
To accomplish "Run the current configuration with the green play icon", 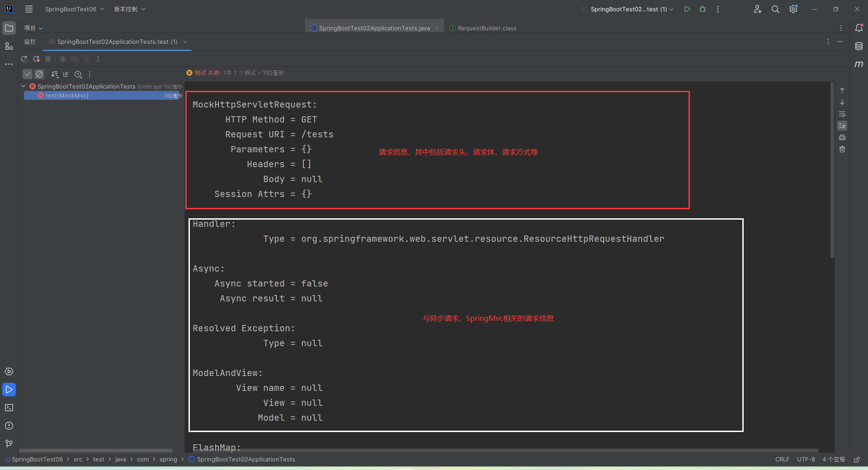I will 687,9.
